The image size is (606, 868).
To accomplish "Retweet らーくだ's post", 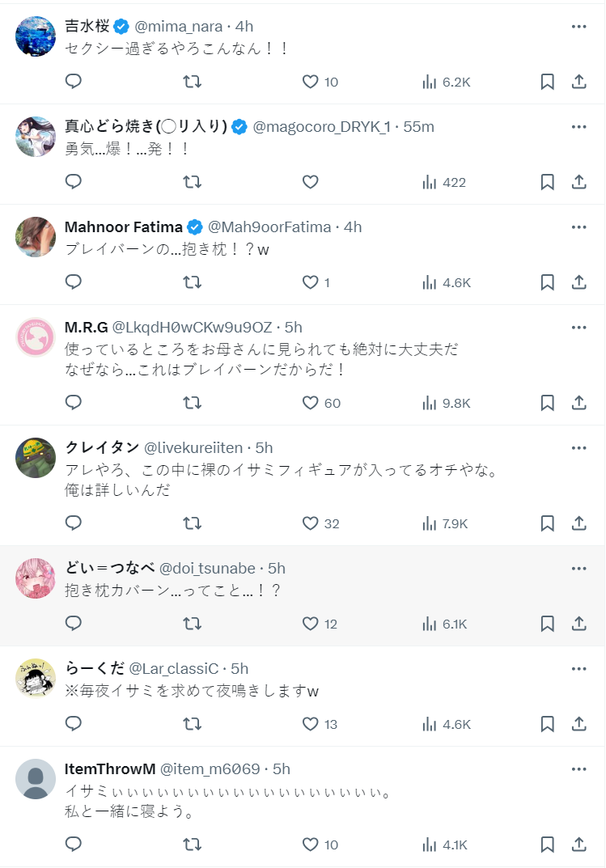I will click(193, 724).
